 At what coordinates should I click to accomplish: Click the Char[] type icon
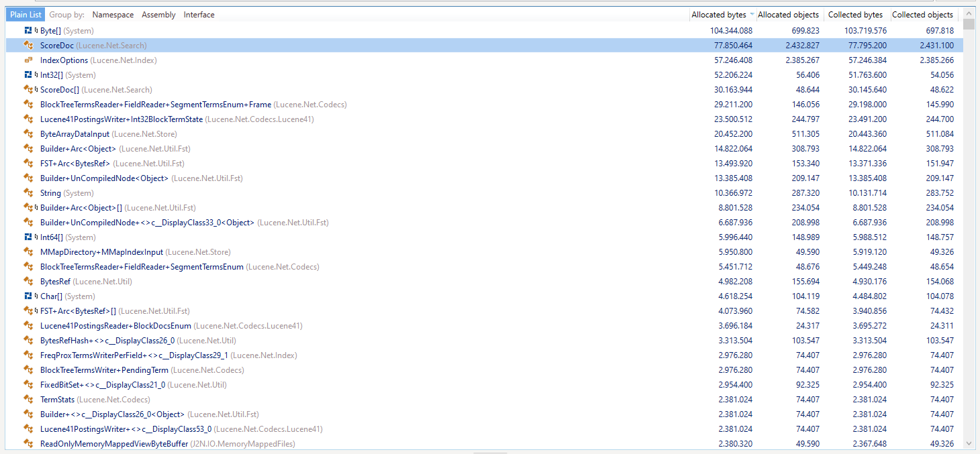click(28, 296)
